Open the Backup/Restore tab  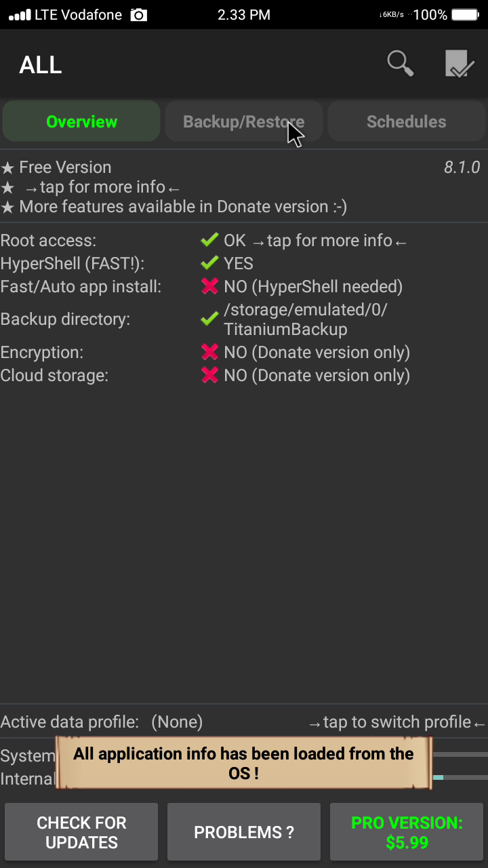point(244,121)
